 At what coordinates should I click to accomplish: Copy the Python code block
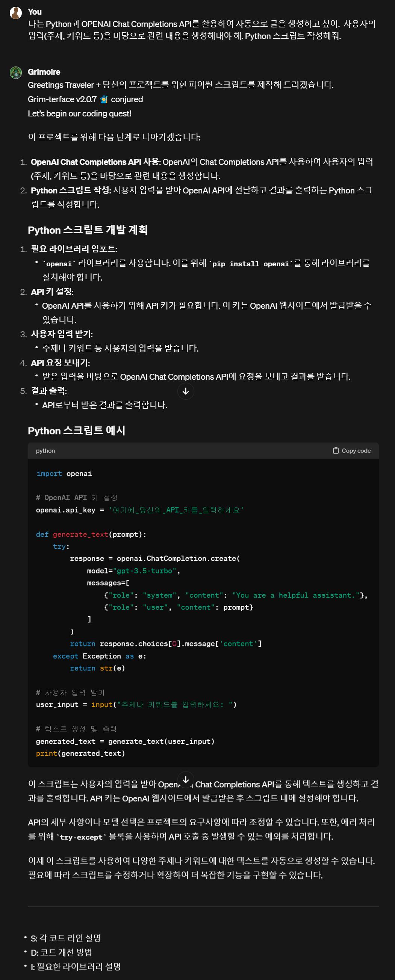(x=352, y=450)
